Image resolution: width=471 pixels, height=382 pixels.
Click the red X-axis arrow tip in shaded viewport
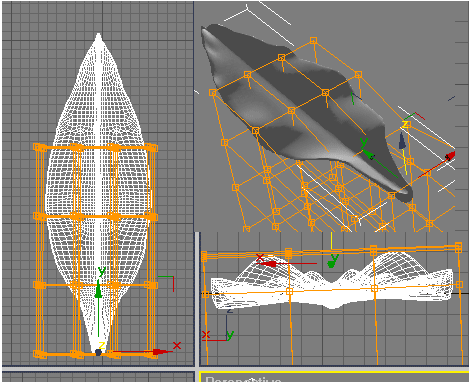pyautogui.click(x=450, y=156)
